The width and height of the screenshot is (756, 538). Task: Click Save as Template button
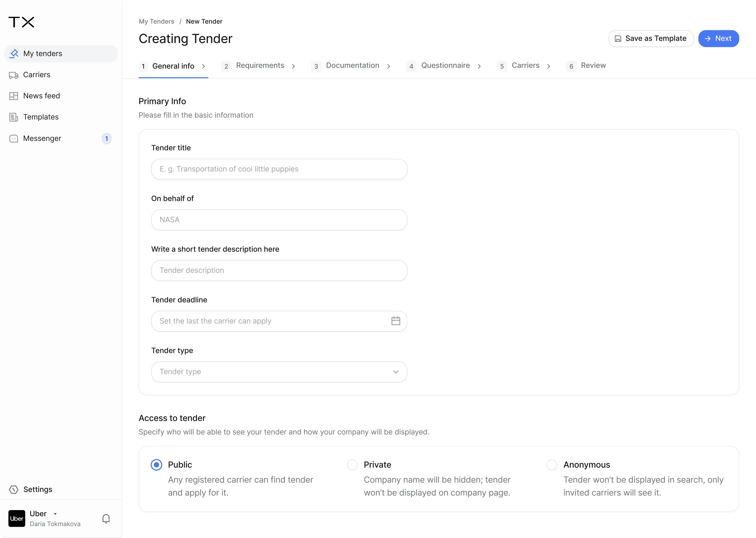pyautogui.click(x=651, y=38)
